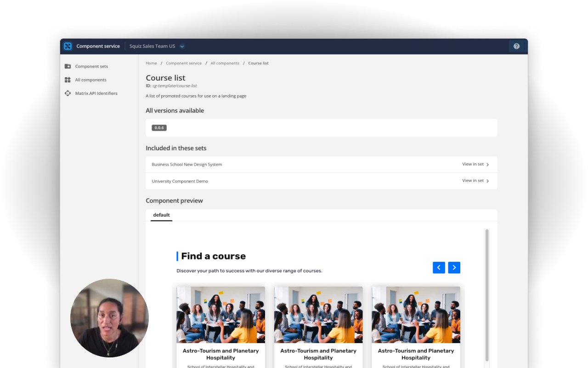This screenshot has height=368, width=588.
Task: Click the Matrix API Identifiers icon
Action: point(68,93)
